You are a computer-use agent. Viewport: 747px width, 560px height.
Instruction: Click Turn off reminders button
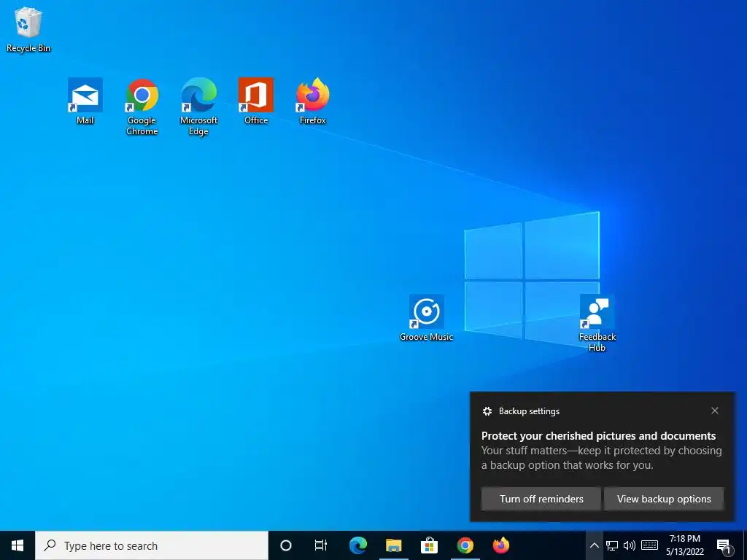pyautogui.click(x=541, y=499)
